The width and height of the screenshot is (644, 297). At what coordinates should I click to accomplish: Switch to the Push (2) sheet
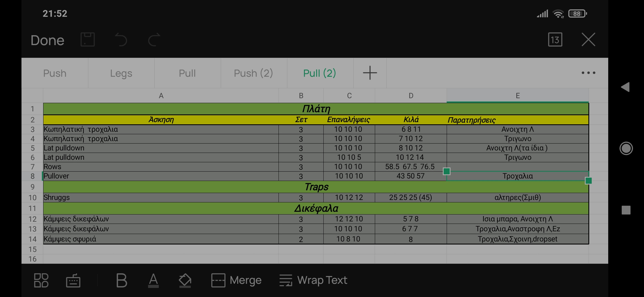pos(253,73)
